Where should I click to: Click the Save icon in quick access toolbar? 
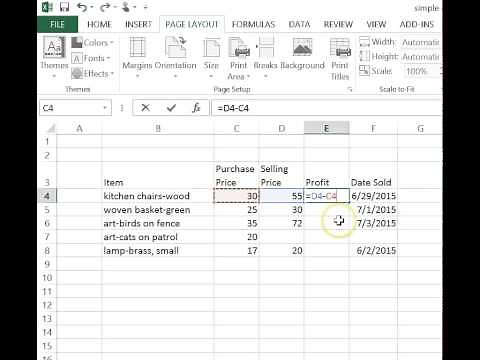(x=64, y=7)
